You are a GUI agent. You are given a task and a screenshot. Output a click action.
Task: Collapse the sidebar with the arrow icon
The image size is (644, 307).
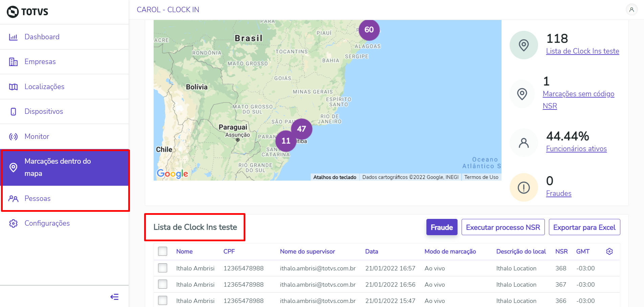coord(114,297)
